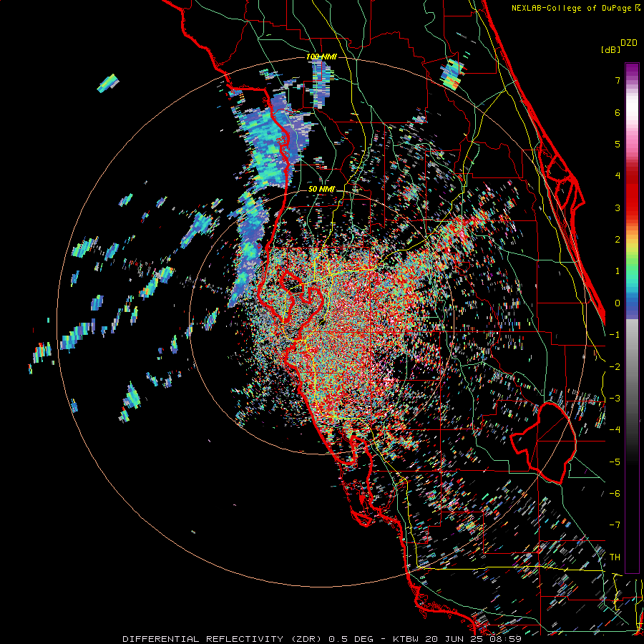Click the 5 value on the color scale

click(618, 144)
